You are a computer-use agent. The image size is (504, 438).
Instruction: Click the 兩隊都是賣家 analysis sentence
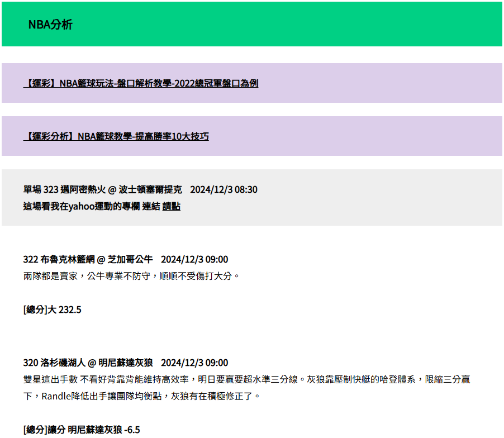pyautogui.click(x=131, y=276)
